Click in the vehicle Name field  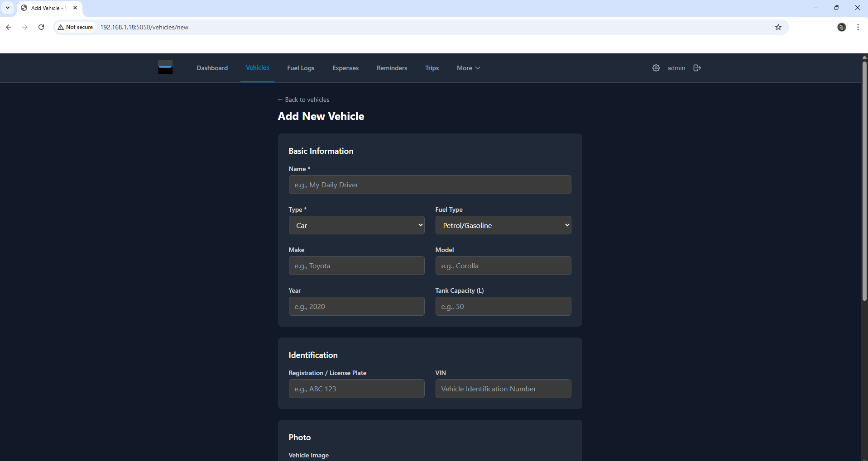click(x=429, y=185)
